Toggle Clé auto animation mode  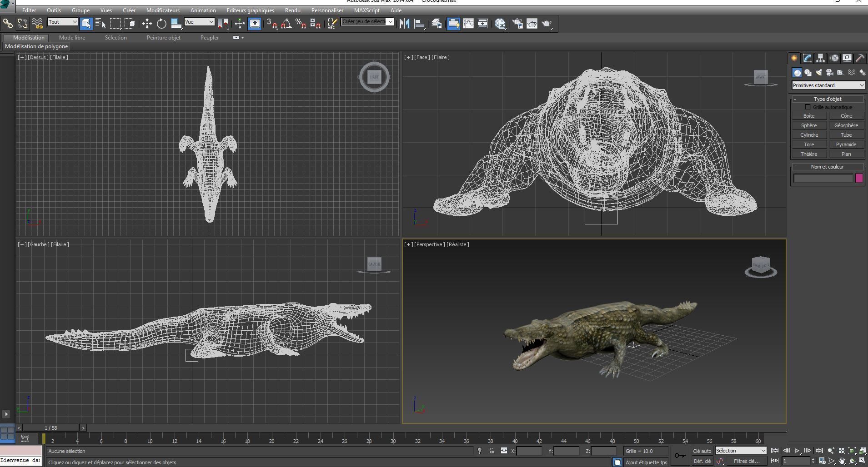702,451
